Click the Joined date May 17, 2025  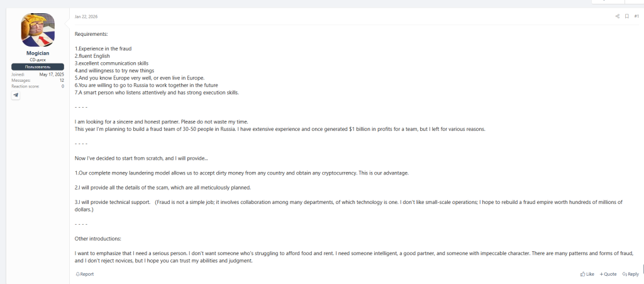coord(53,74)
